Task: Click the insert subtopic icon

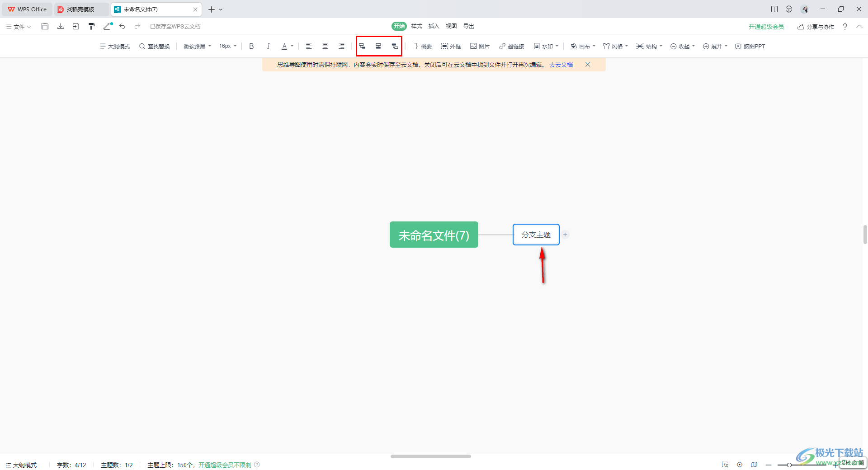Action: 362,46
